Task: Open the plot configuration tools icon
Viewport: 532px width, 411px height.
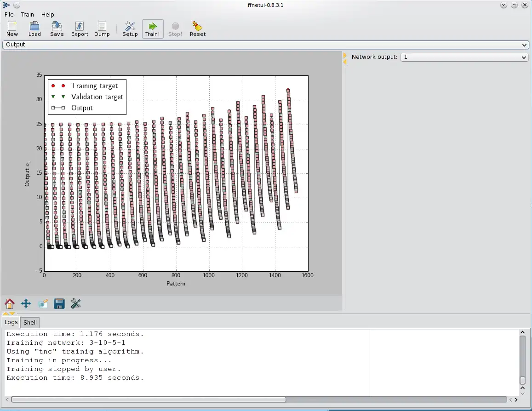Action: click(x=76, y=303)
